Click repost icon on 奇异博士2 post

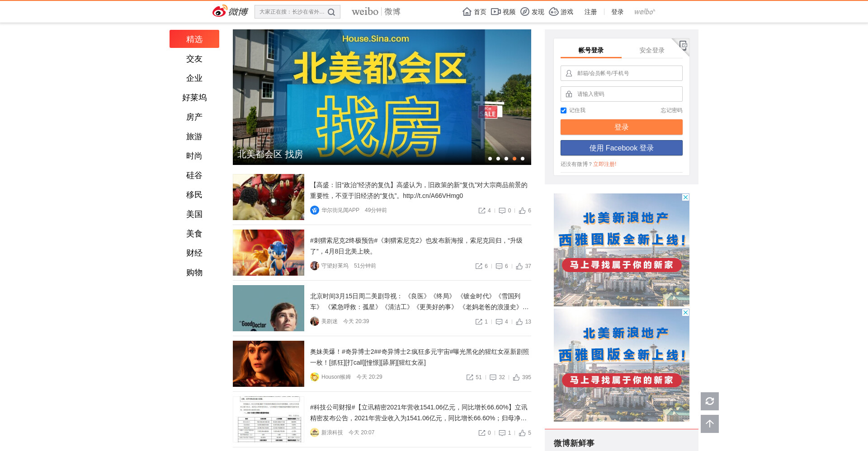tap(470, 377)
